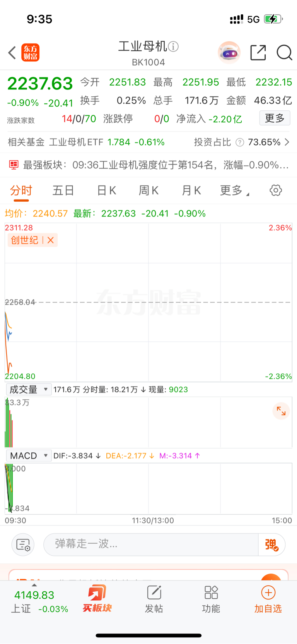Open the share/export icon
The image size is (297, 644).
(258, 53)
